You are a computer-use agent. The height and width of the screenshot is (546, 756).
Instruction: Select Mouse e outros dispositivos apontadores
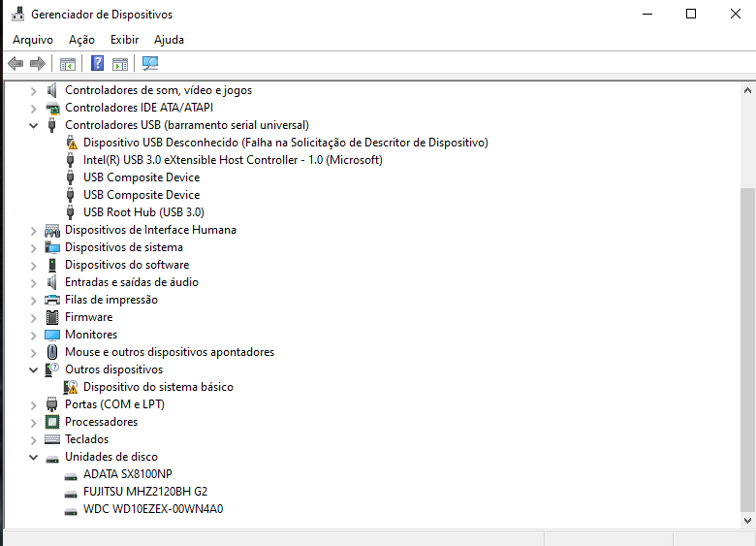[x=170, y=352]
